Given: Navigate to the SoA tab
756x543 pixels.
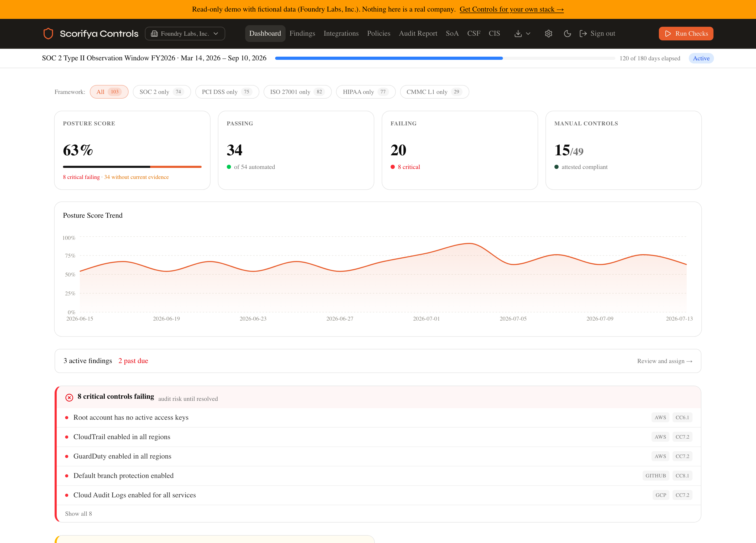Looking at the screenshot, I should [x=452, y=34].
